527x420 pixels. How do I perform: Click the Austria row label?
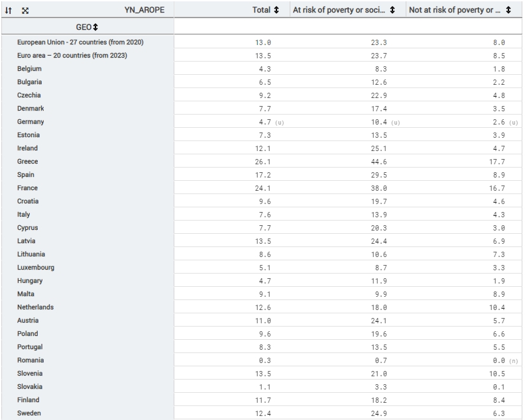coord(28,321)
